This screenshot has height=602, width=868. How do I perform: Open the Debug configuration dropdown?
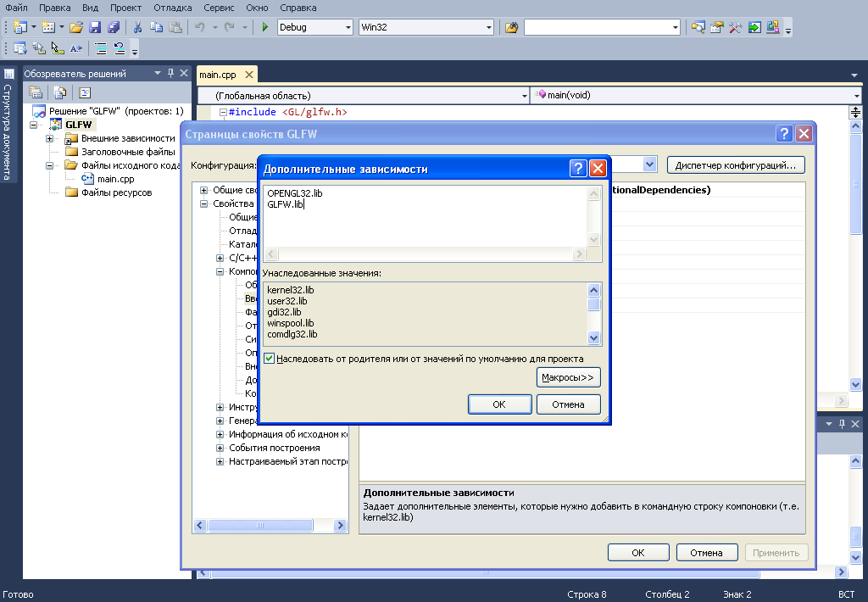click(348, 27)
